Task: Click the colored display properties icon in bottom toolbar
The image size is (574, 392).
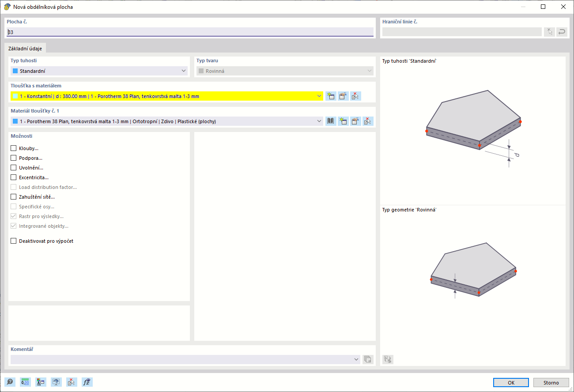Action: pos(41,382)
